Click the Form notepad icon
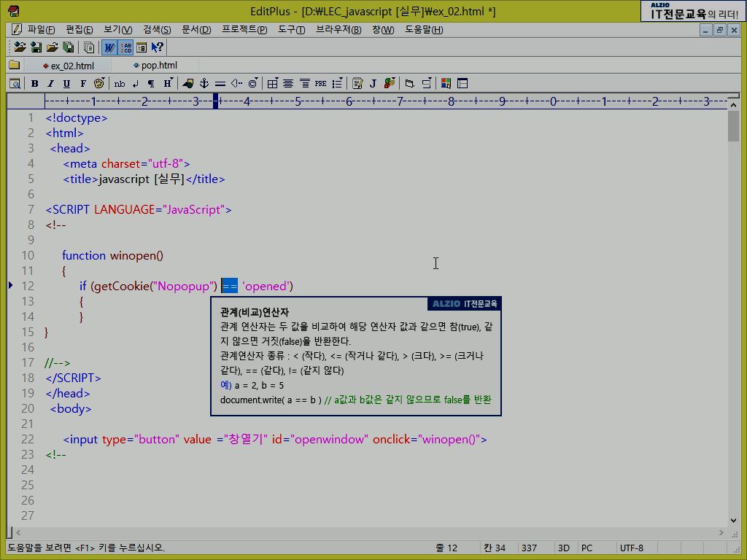 click(x=357, y=84)
